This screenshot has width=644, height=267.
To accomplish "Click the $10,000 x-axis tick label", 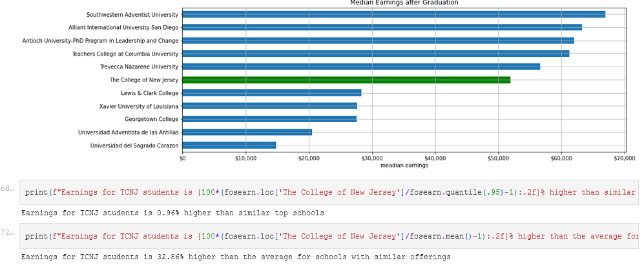I will [246, 158].
